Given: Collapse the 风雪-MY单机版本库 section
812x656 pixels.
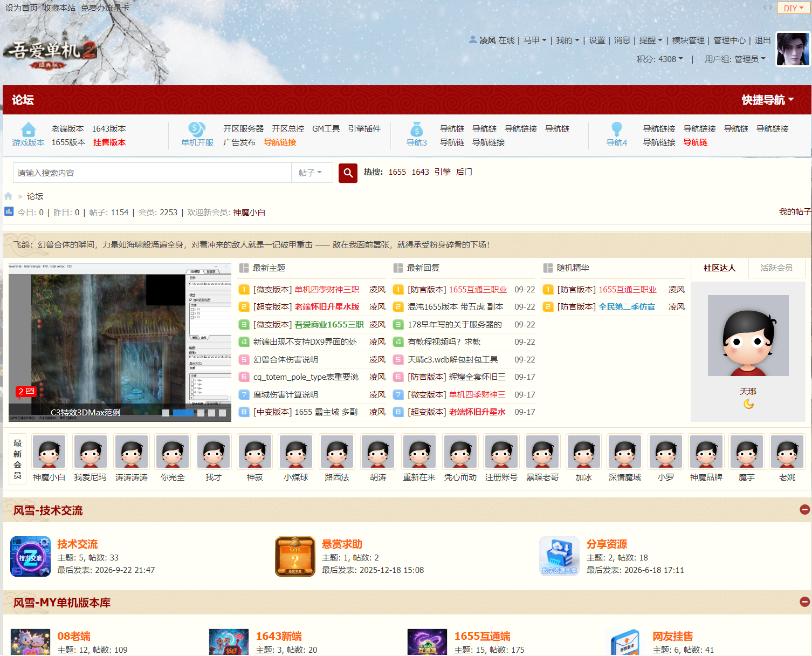Looking at the screenshot, I should coord(804,602).
